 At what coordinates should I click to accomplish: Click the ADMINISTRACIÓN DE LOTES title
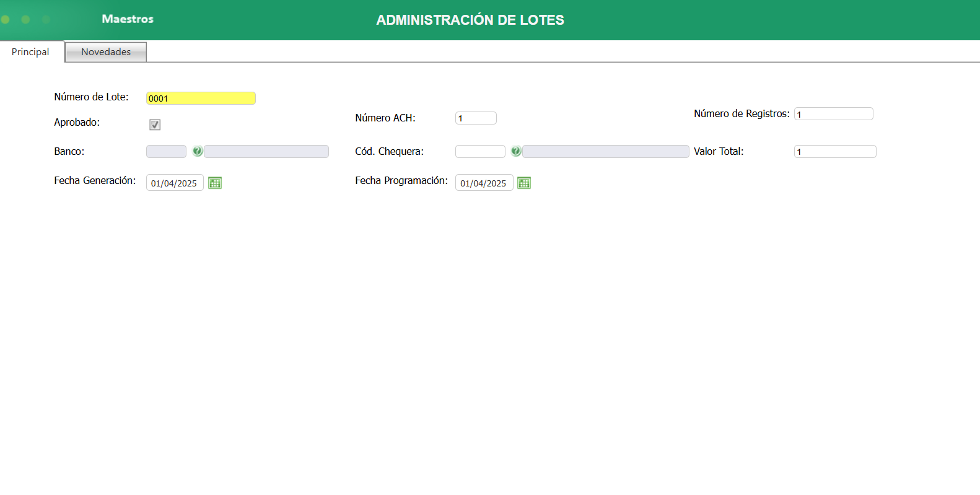(470, 20)
